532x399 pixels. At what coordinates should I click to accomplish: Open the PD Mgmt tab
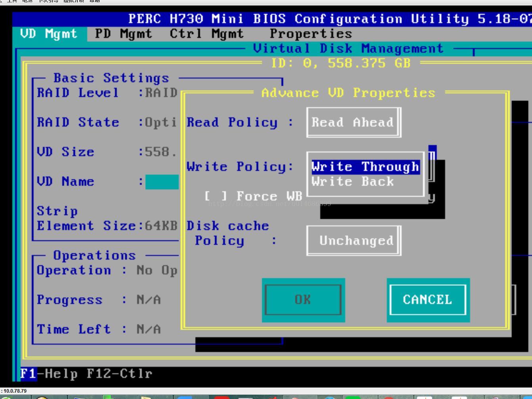123,34
